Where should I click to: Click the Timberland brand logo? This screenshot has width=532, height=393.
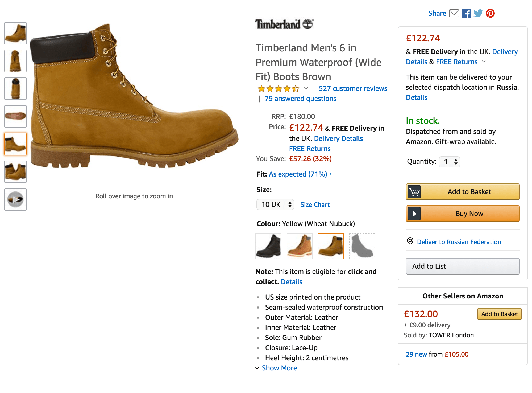pos(284,24)
